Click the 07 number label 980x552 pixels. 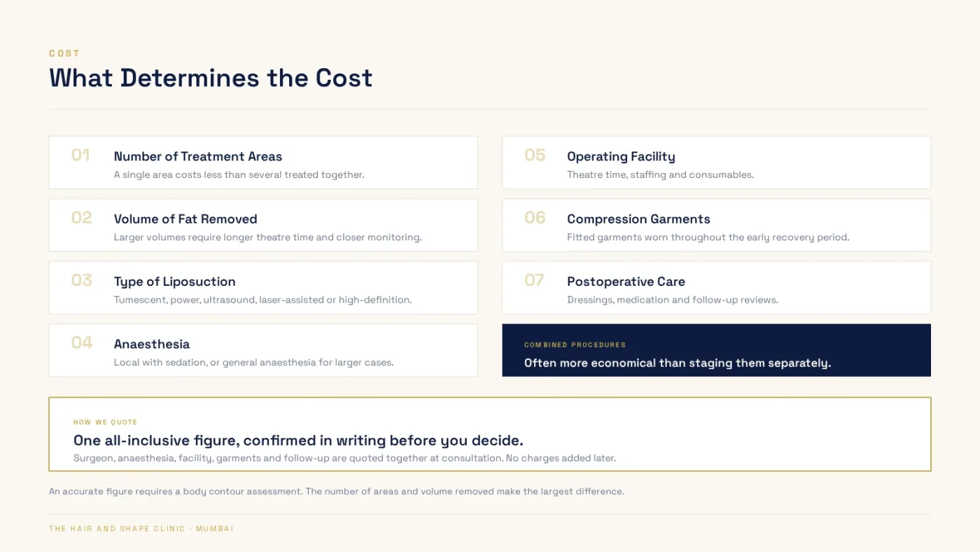pyautogui.click(x=534, y=280)
